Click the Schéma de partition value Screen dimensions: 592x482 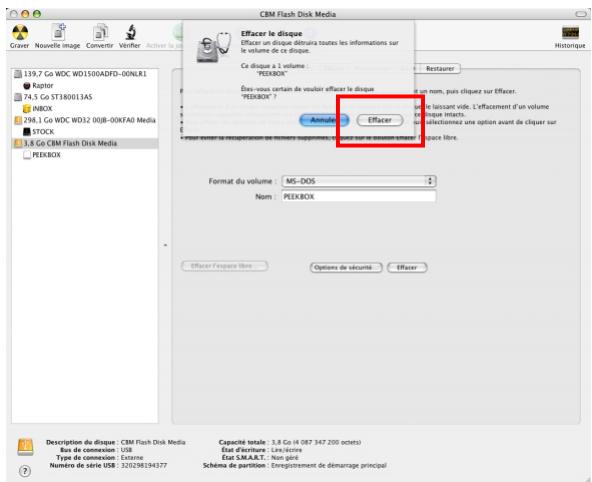click(x=329, y=466)
